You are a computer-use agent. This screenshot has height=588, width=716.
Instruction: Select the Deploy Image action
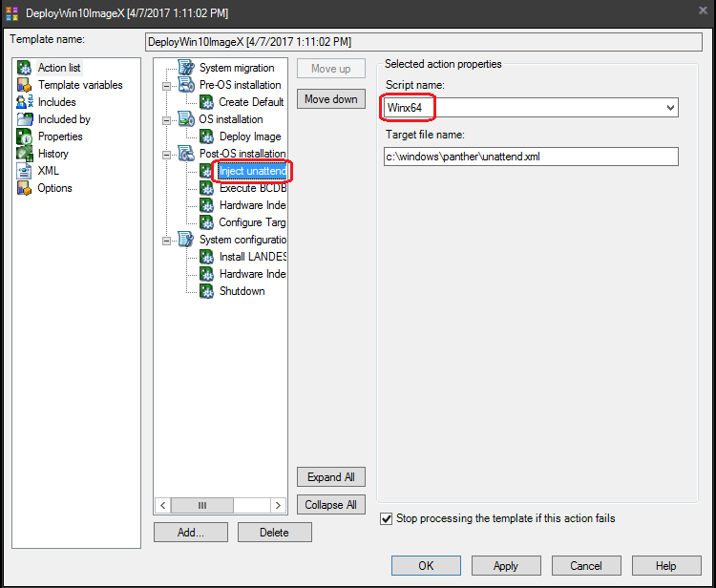pyautogui.click(x=250, y=136)
